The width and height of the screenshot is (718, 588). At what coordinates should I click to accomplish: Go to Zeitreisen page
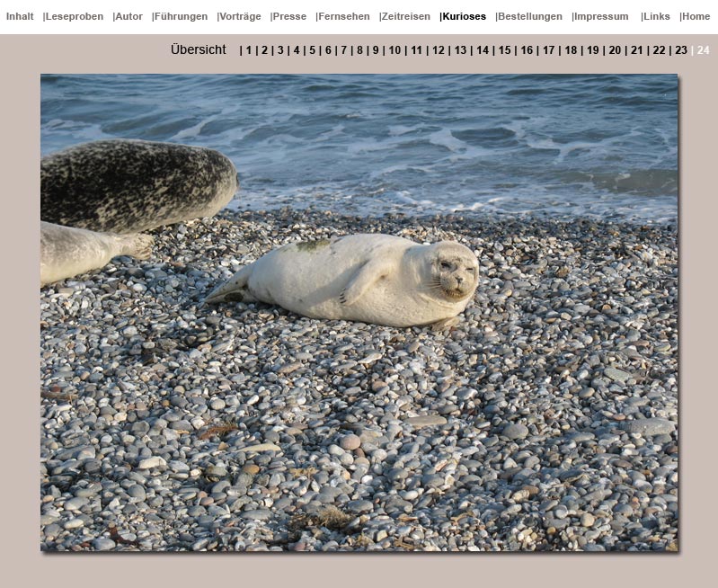point(405,16)
